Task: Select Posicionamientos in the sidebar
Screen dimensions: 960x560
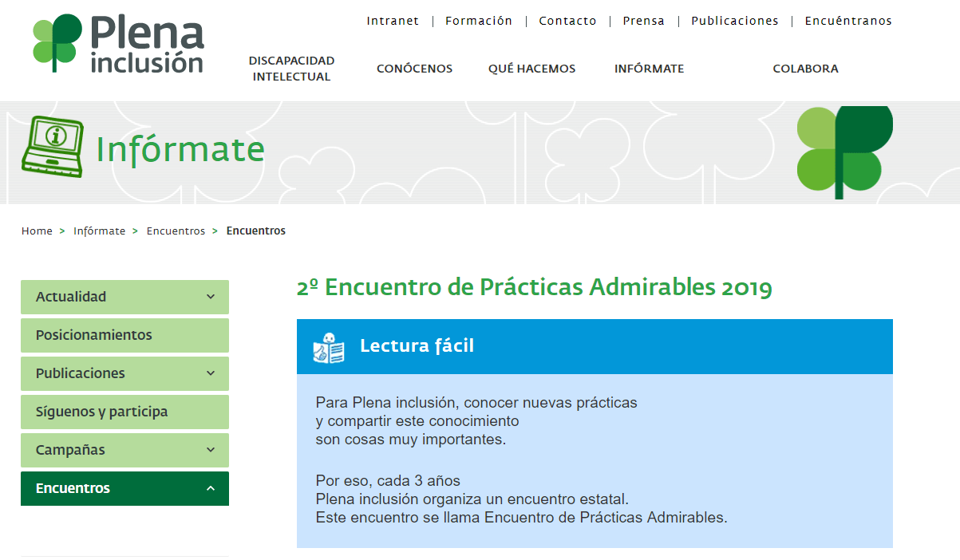Action: [x=124, y=335]
